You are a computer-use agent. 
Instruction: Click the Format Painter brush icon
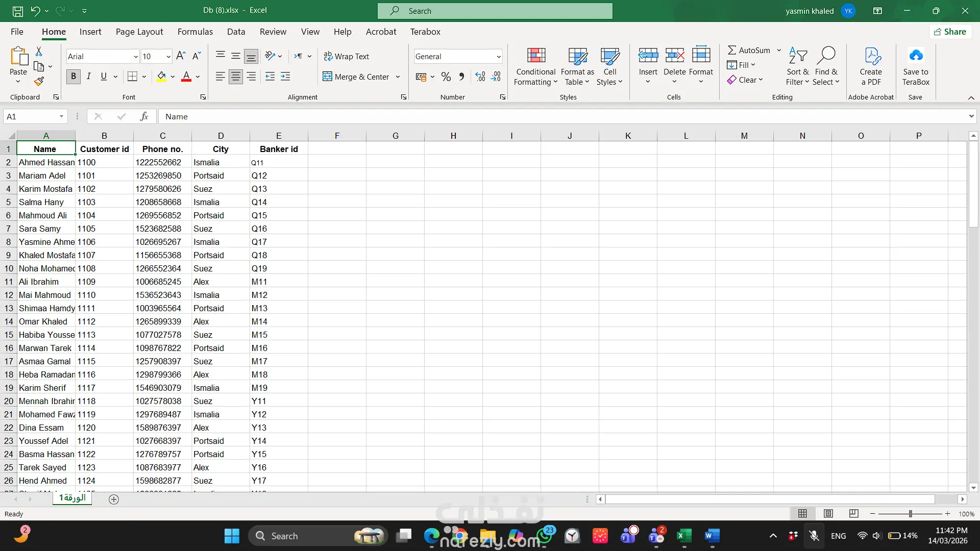39,81
